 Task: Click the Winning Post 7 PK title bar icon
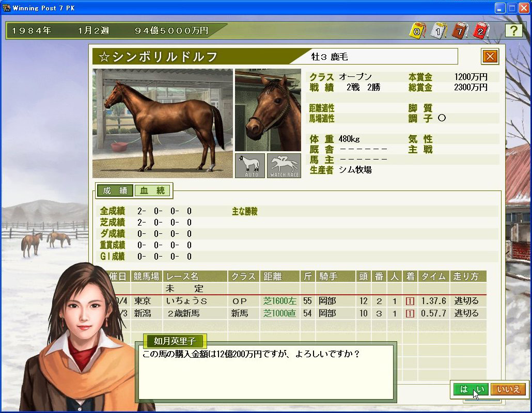point(6,8)
